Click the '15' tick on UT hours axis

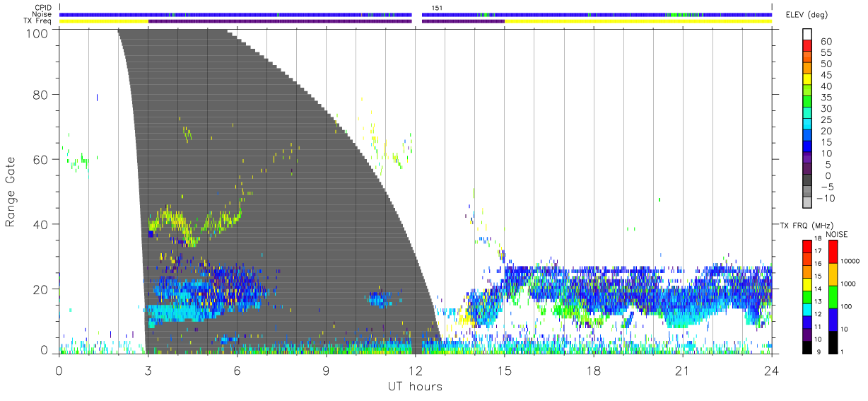pos(504,370)
